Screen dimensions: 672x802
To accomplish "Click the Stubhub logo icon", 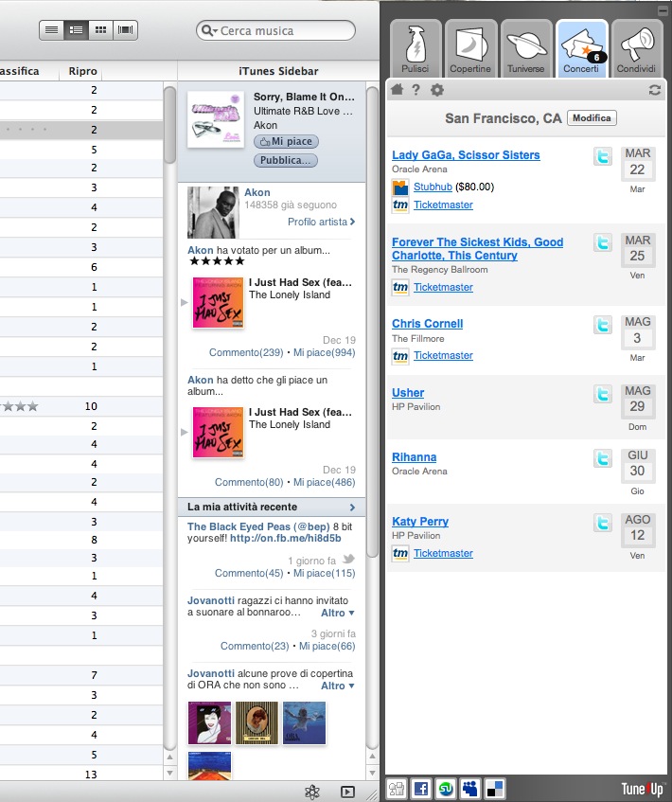I will pyautogui.click(x=400, y=187).
